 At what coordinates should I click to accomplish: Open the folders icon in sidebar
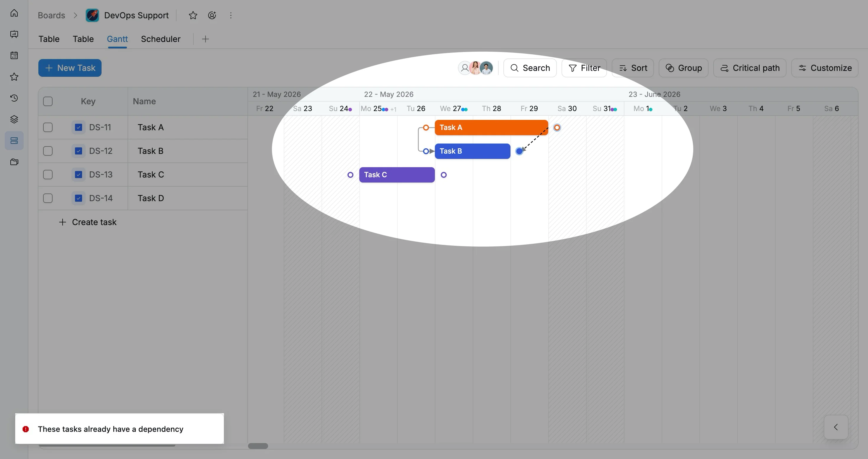point(14,162)
